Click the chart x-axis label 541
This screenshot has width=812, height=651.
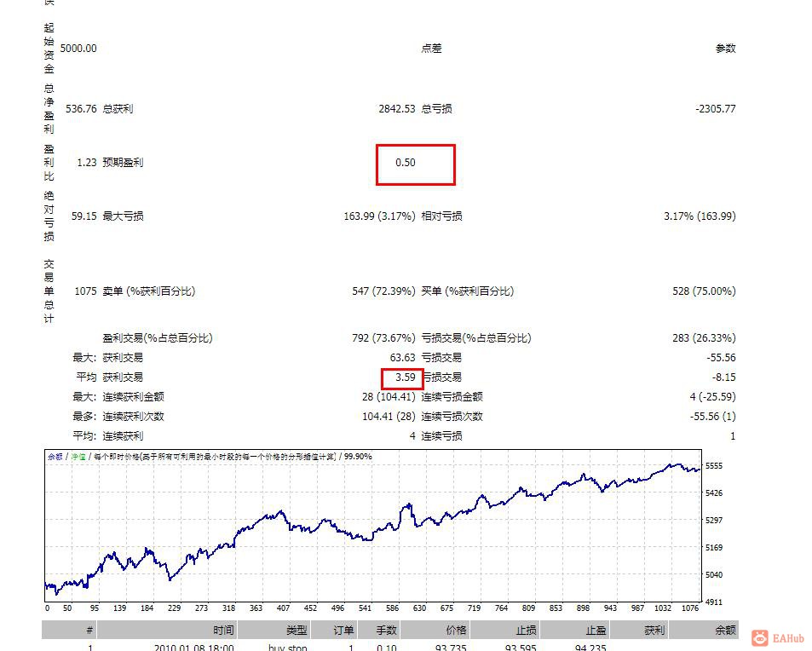[x=365, y=608]
